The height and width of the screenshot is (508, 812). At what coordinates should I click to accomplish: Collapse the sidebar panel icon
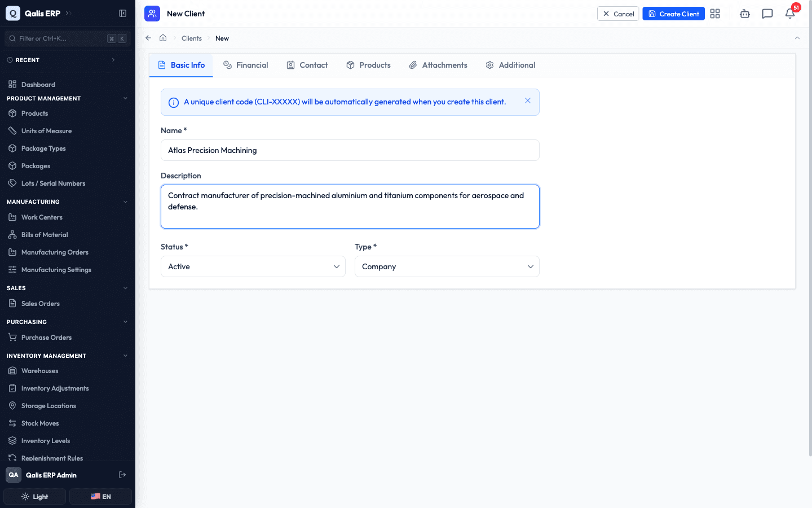(x=122, y=14)
